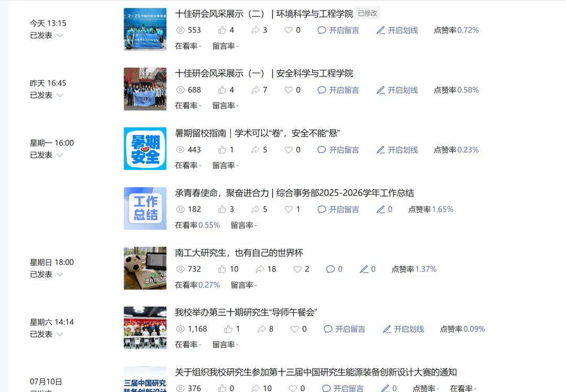Click thumbs-up icon on 工作总结 article row
The height and width of the screenshot is (392, 566).
(222, 209)
